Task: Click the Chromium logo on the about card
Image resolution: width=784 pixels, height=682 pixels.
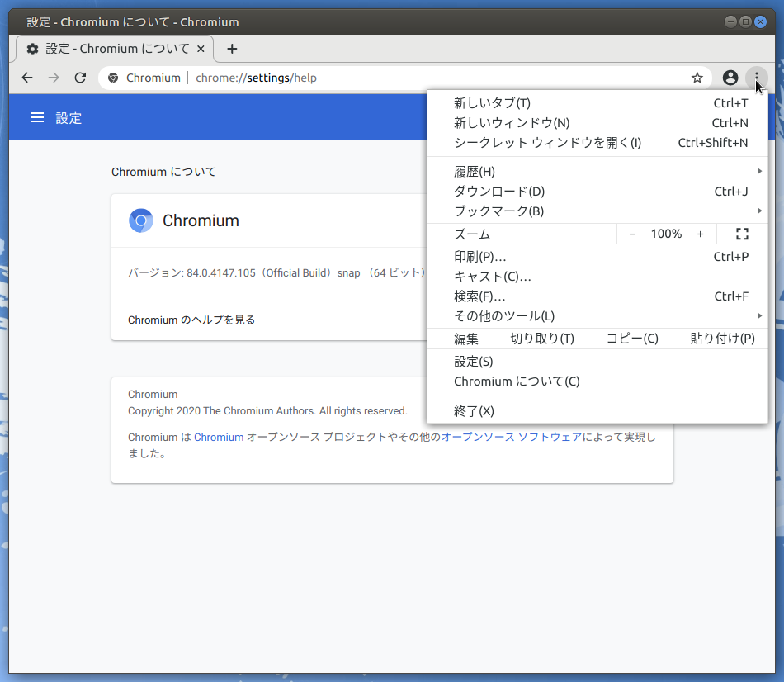Action: (141, 220)
